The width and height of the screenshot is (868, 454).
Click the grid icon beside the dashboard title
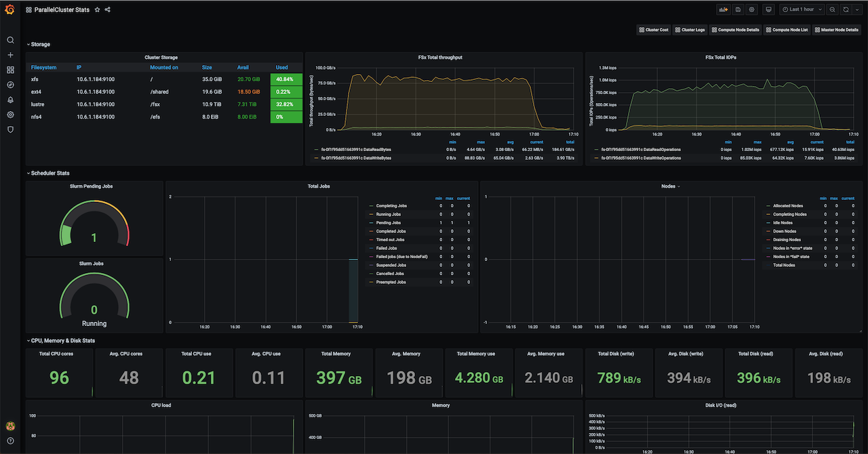point(28,9)
